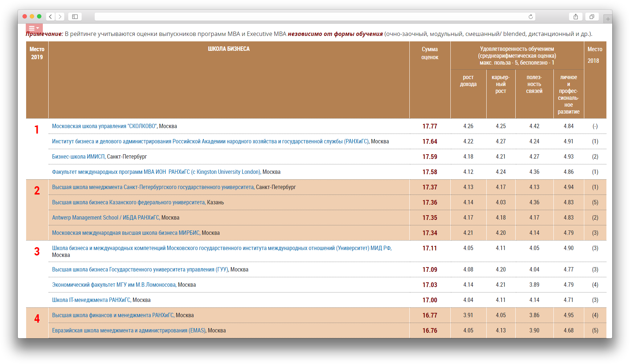630x364 pixels.
Task: Select the 17.37 total score cell
Action: click(x=430, y=187)
